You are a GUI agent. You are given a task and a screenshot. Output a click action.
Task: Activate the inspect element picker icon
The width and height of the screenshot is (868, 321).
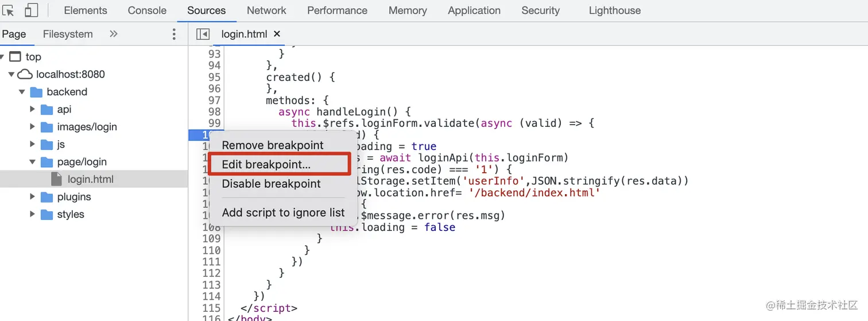point(8,10)
